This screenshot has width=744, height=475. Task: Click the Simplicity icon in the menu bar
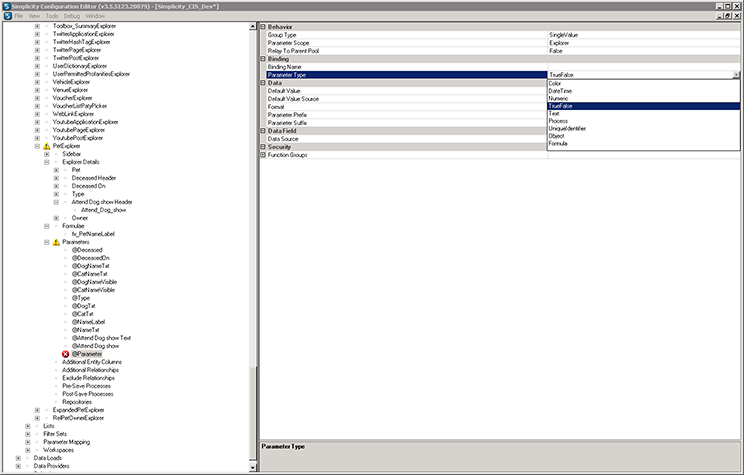tap(8, 16)
